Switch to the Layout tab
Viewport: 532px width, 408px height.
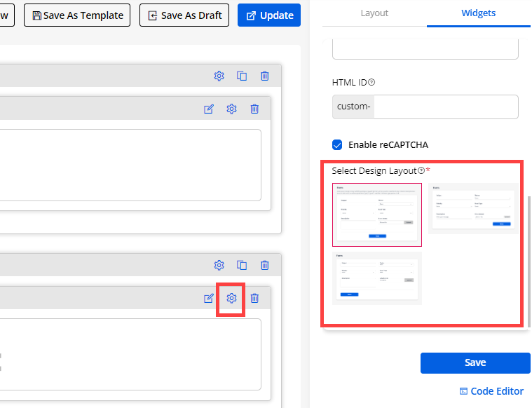(x=374, y=13)
